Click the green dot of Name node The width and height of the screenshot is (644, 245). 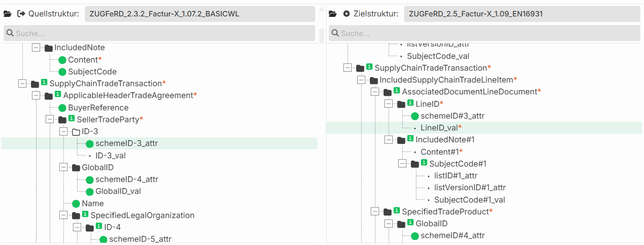point(76,203)
